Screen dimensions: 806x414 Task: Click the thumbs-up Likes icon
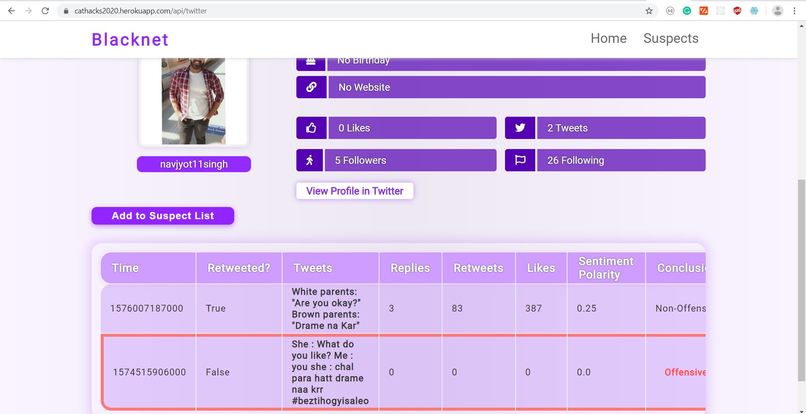point(311,128)
